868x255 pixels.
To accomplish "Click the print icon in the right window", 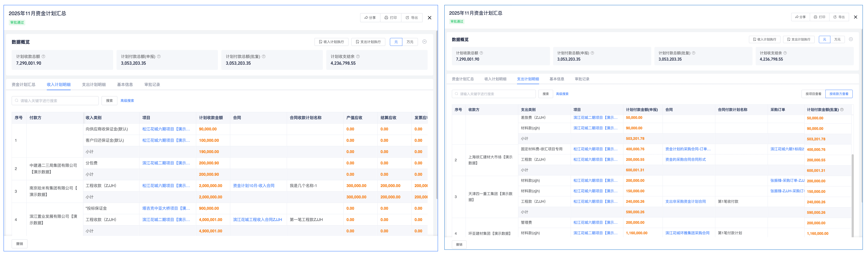I will pyautogui.click(x=815, y=17).
